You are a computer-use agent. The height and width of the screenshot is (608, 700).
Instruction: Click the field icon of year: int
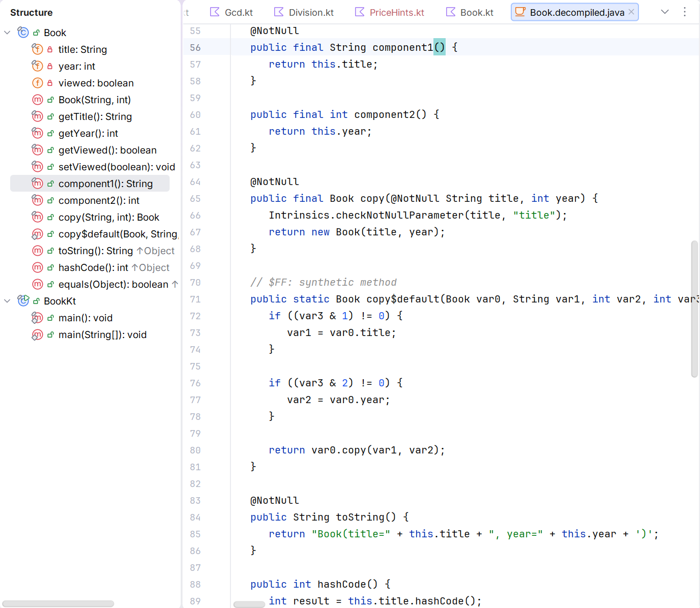[x=37, y=66]
